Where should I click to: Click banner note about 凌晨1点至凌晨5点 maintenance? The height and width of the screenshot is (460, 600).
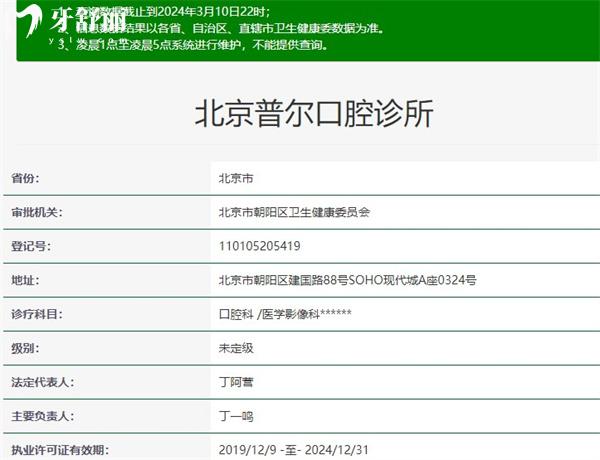(193, 45)
